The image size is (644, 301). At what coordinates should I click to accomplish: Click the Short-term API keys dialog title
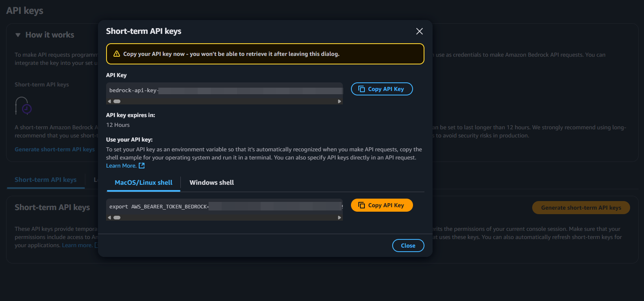[144, 31]
